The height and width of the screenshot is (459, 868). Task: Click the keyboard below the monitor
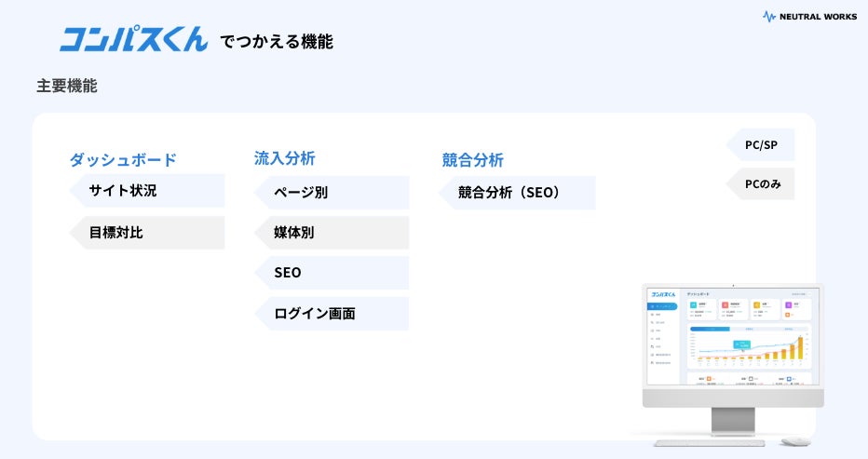(x=710, y=443)
